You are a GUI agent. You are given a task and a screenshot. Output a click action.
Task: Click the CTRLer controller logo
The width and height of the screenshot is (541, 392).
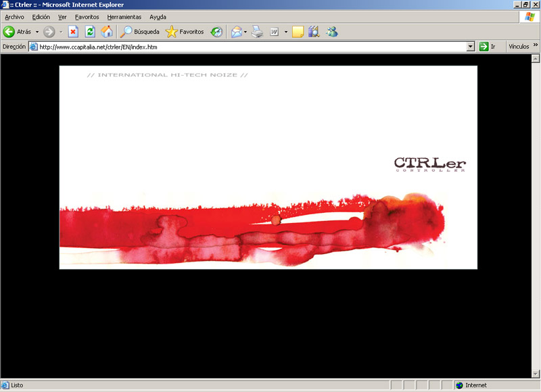pyautogui.click(x=430, y=164)
